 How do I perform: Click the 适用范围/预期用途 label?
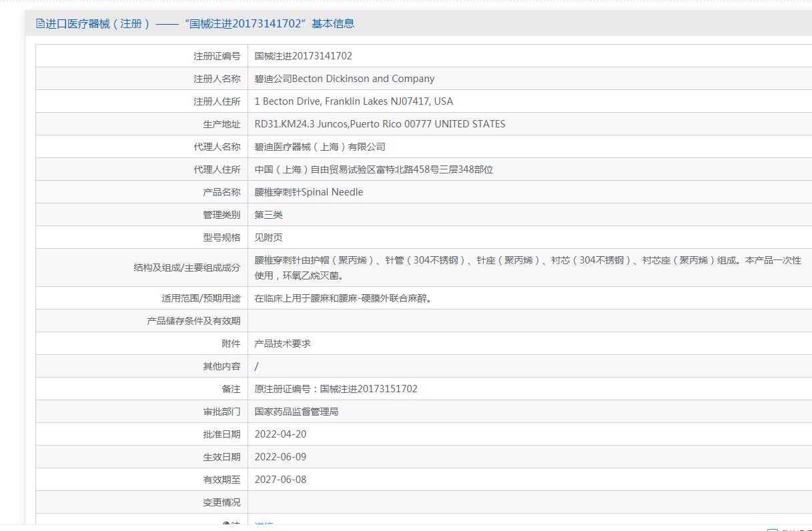click(x=201, y=298)
